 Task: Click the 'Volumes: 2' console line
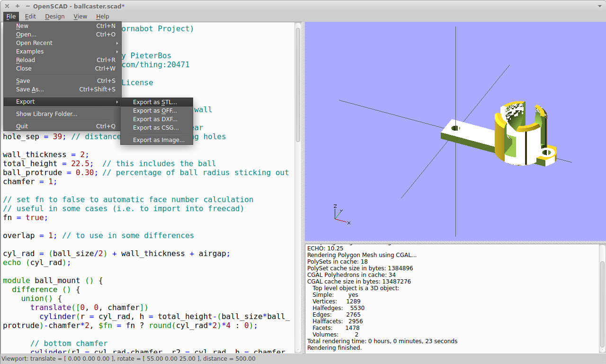335,335
